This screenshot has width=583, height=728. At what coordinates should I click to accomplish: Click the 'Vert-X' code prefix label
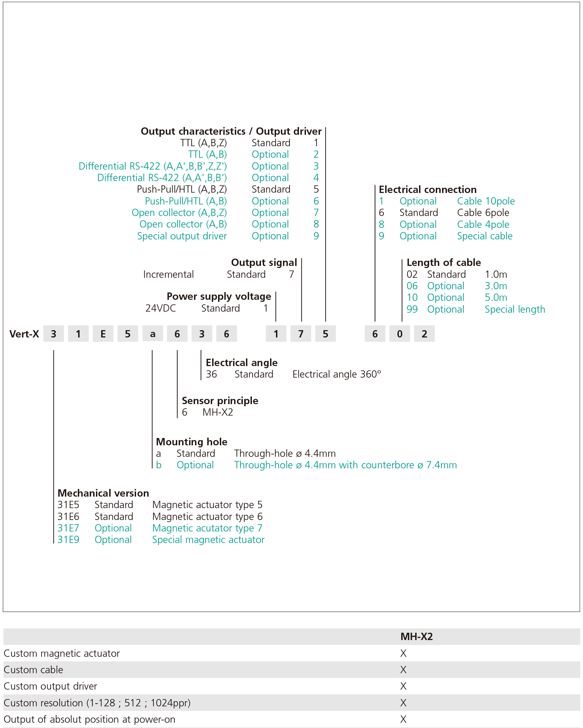24,334
